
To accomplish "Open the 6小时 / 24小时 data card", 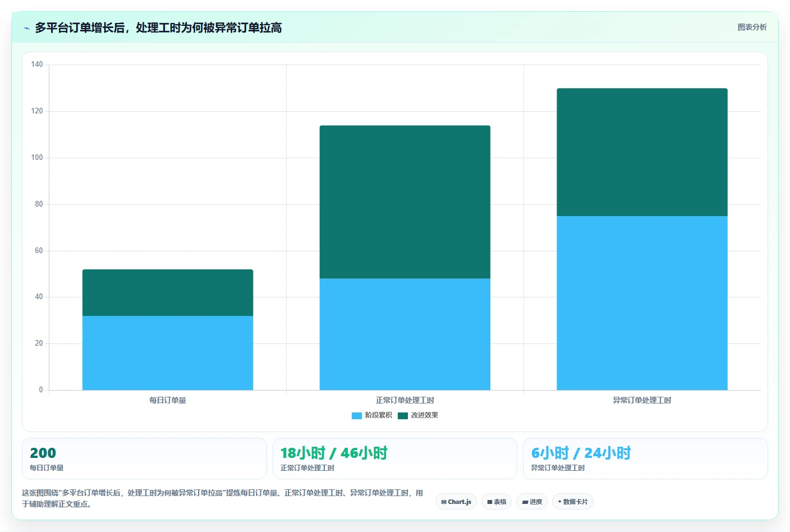I will 645,458.
